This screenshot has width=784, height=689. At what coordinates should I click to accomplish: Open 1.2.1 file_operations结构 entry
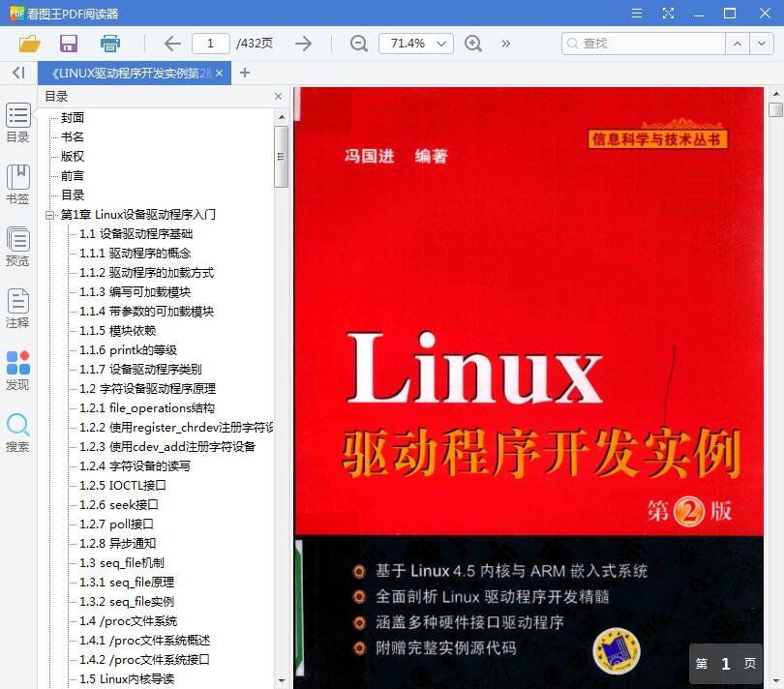point(147,408)
